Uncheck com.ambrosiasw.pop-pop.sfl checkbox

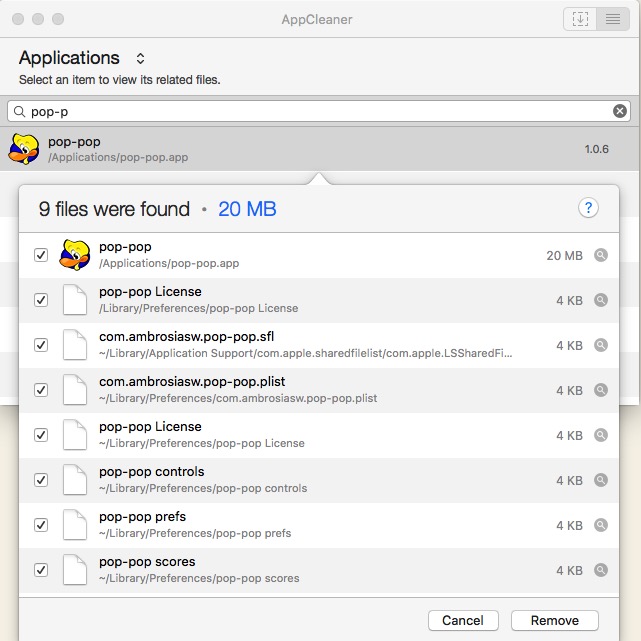pos(41,345)
